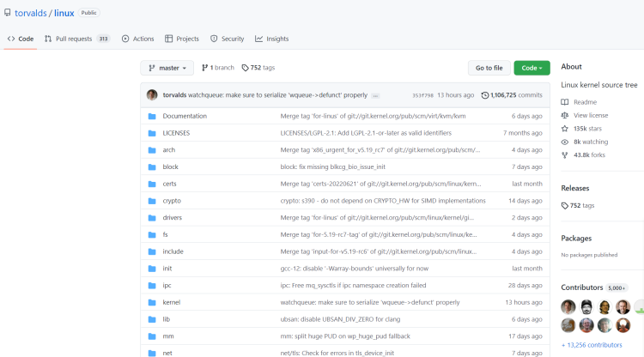Click the folder icon next to drivers

[x=152, y=218]
